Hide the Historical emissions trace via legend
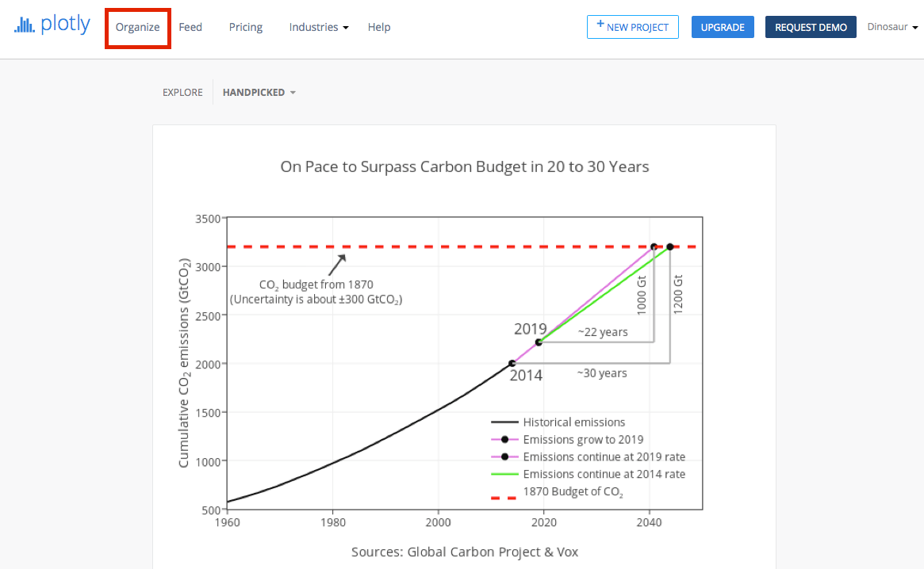924x569 pixels. click(575, 422)
